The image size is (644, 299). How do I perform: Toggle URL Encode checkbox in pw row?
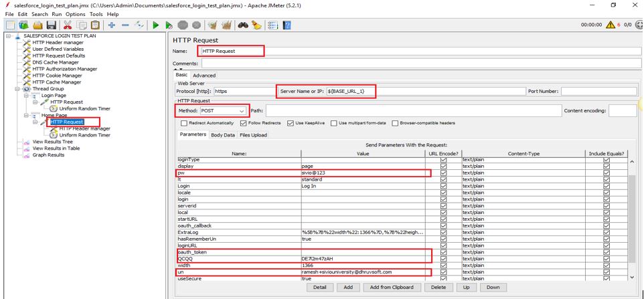click(443, 173)
